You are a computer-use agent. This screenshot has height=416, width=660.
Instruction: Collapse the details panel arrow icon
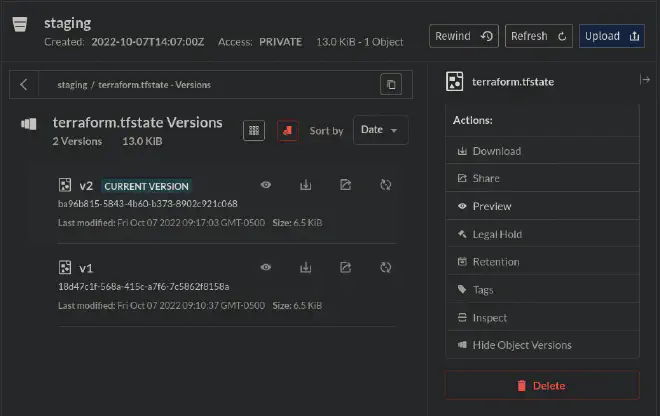(644, 80)
